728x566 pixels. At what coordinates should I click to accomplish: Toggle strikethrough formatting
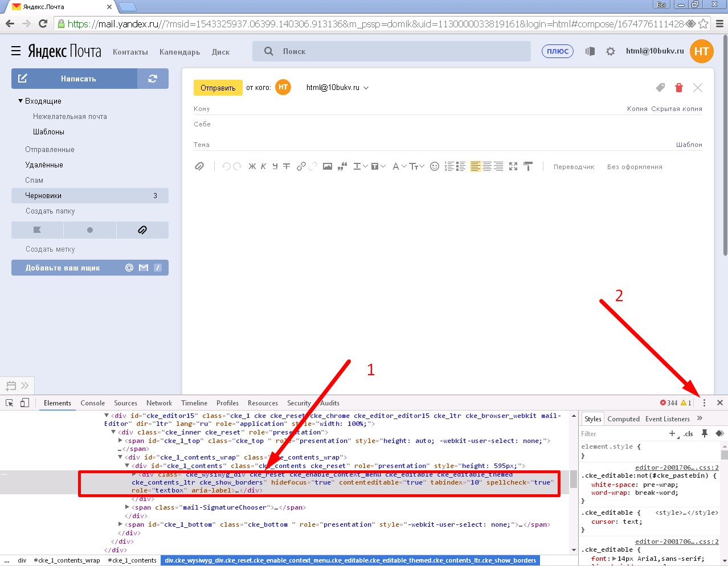287,166
